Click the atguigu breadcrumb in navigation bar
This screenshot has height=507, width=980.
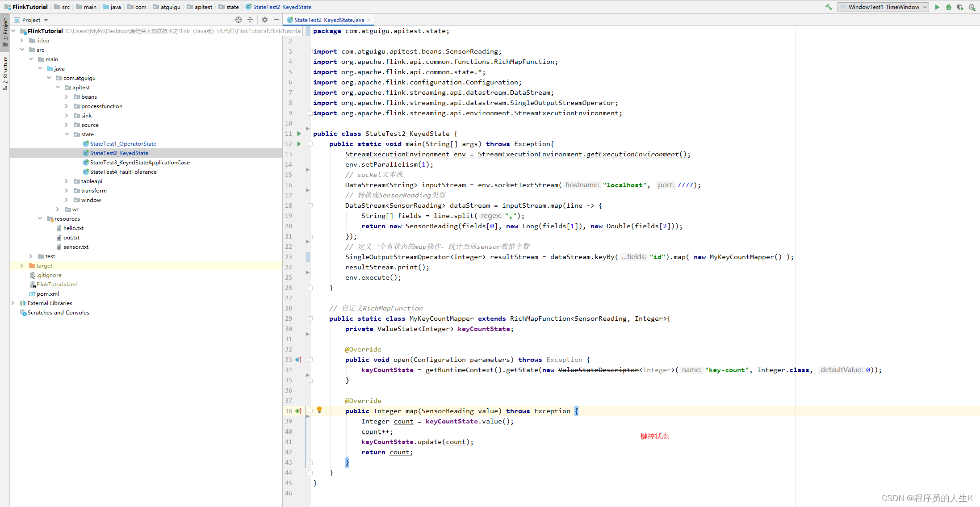click(x=170, y=7)
